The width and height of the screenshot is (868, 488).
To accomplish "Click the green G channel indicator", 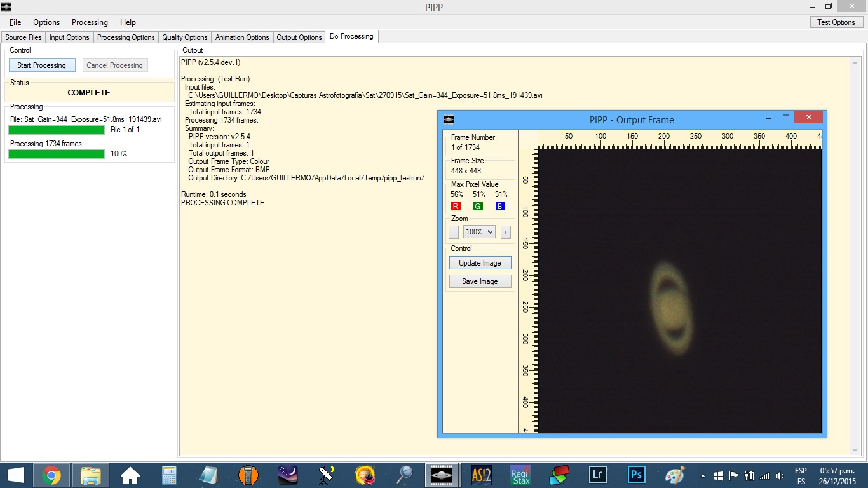I will point(478,207).
